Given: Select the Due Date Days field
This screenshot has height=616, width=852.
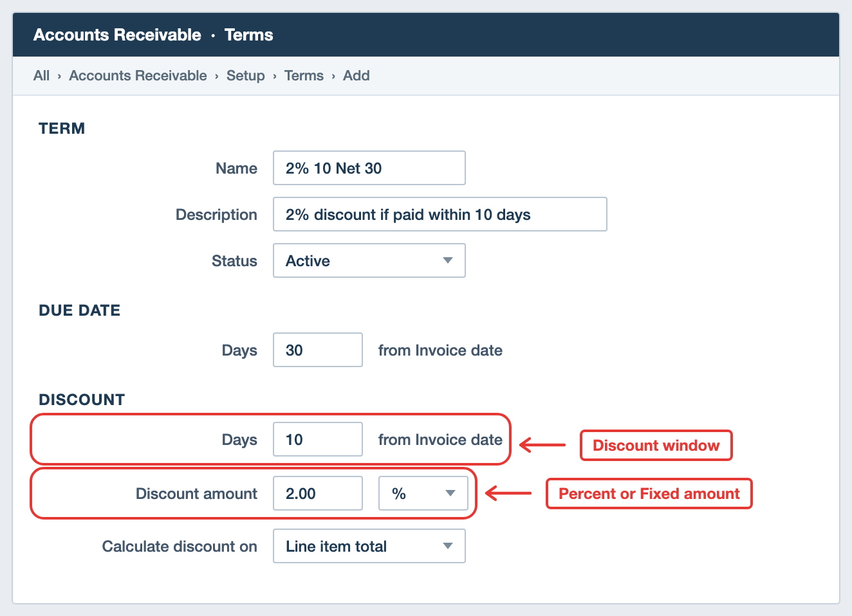Looking at the screenshot, I should point(318,350).
